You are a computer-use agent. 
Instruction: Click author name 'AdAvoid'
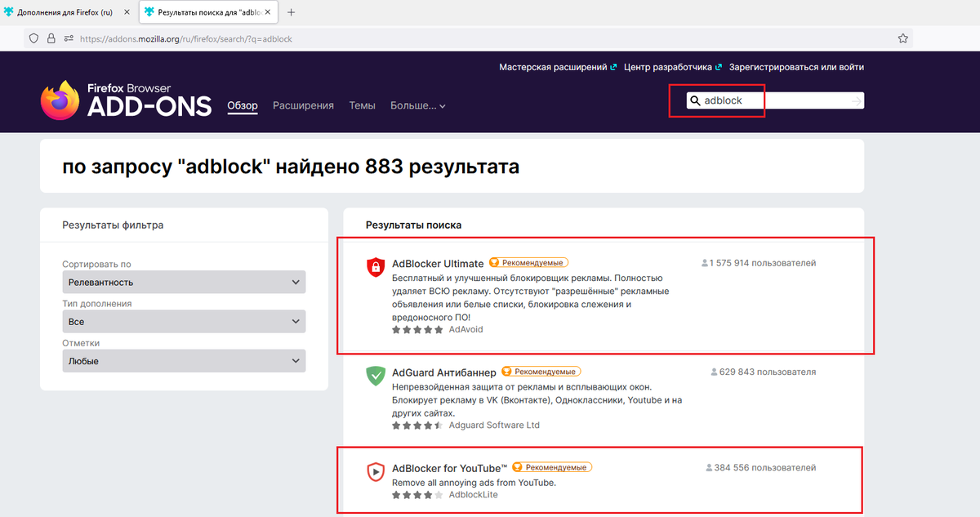click(x=465, y=330)
